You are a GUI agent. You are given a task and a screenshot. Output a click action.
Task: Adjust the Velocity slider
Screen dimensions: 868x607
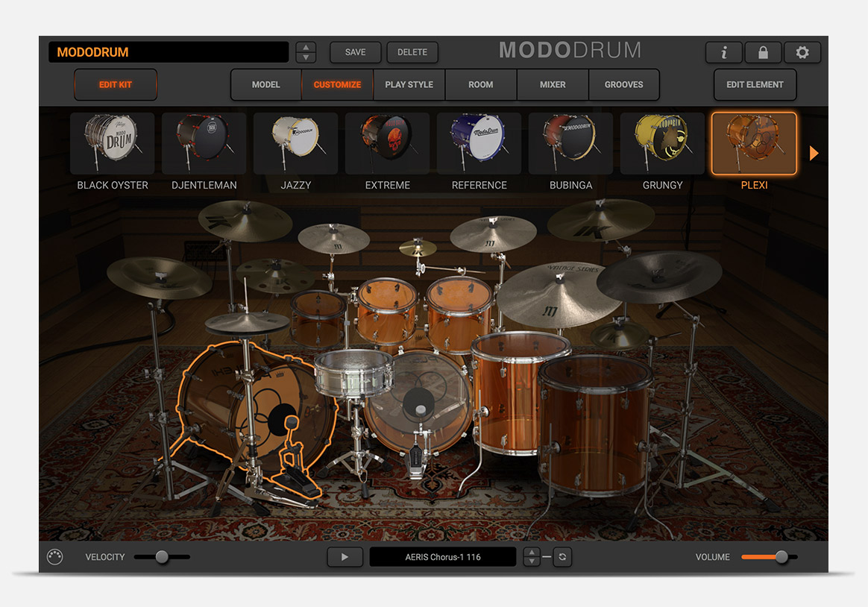[162, 556]
